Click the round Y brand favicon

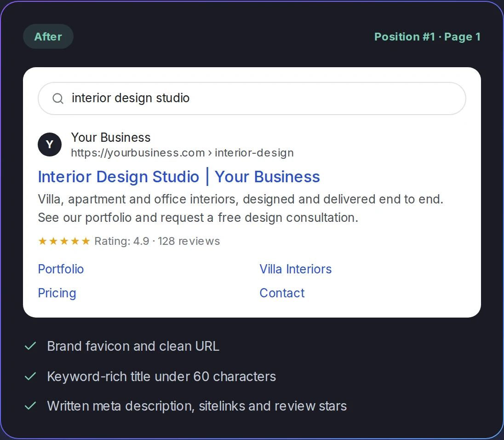50,145
